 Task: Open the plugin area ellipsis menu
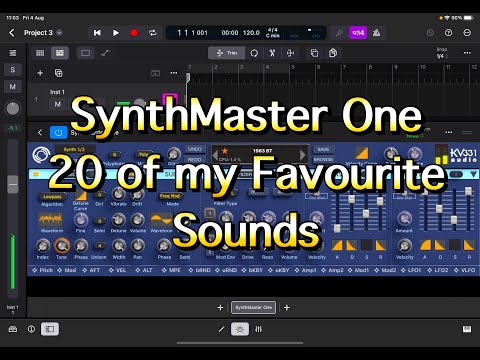click(x=449, y=133)
